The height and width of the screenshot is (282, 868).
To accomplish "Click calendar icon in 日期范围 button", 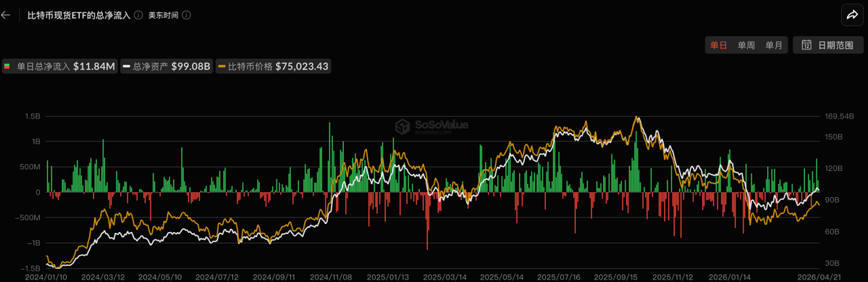I will [x=807, y=46].
